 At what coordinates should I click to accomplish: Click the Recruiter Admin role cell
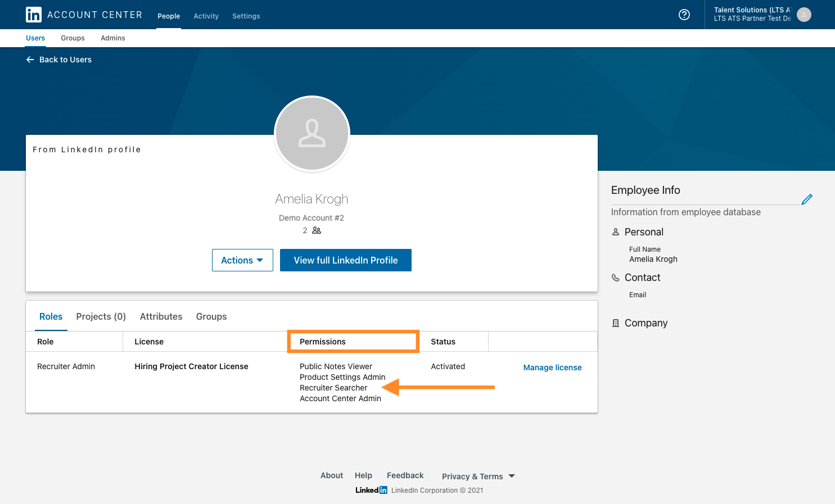click(x=66, y=366)
